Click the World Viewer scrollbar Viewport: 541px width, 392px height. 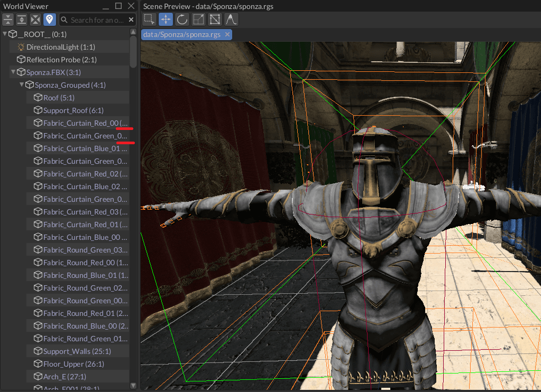point(134,53)
